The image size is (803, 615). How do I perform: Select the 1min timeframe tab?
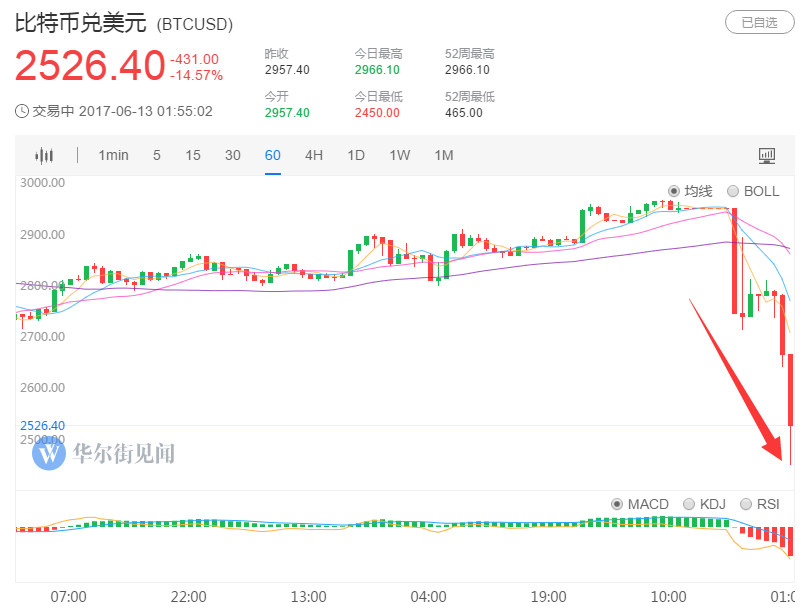tap(113, 155)
